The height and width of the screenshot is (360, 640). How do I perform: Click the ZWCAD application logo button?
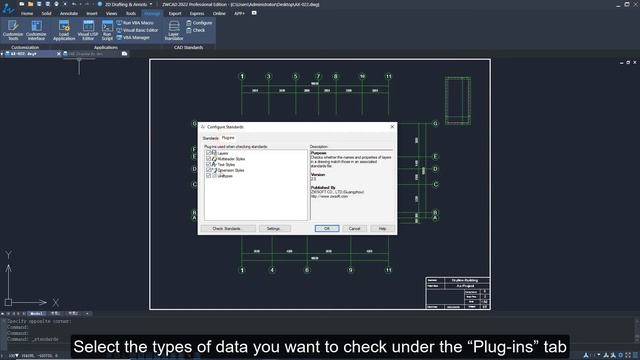[8, 8]
